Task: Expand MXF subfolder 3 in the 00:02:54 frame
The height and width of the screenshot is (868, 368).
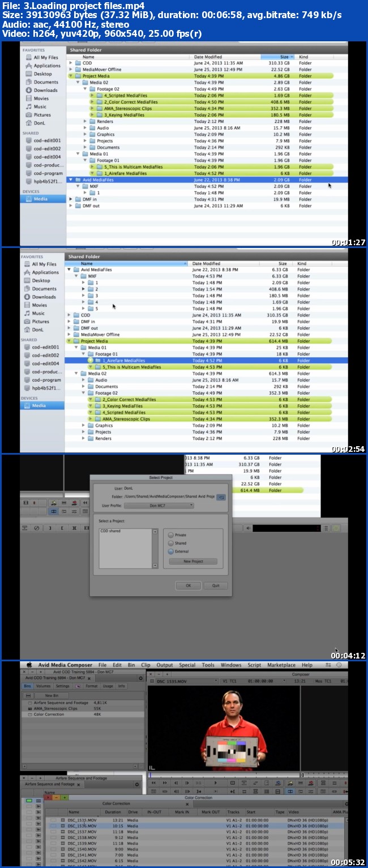Action: pyautogui.click(x=84, y=296)
